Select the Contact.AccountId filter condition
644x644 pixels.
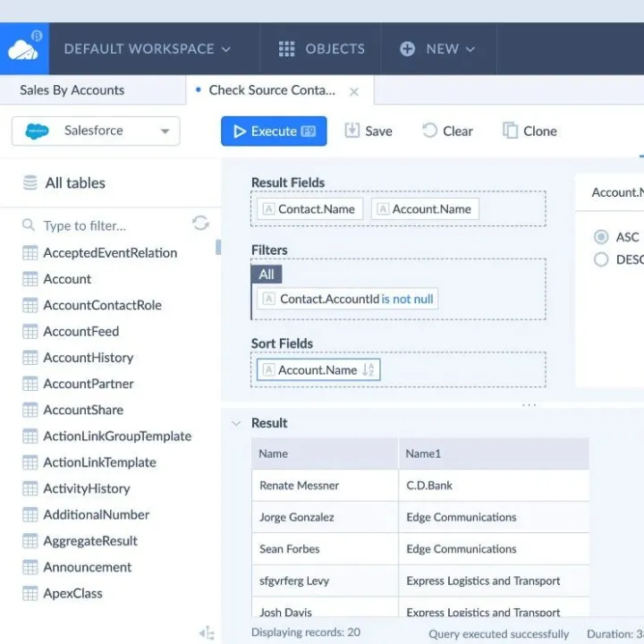pyautogui.click(x=347, y=299)
